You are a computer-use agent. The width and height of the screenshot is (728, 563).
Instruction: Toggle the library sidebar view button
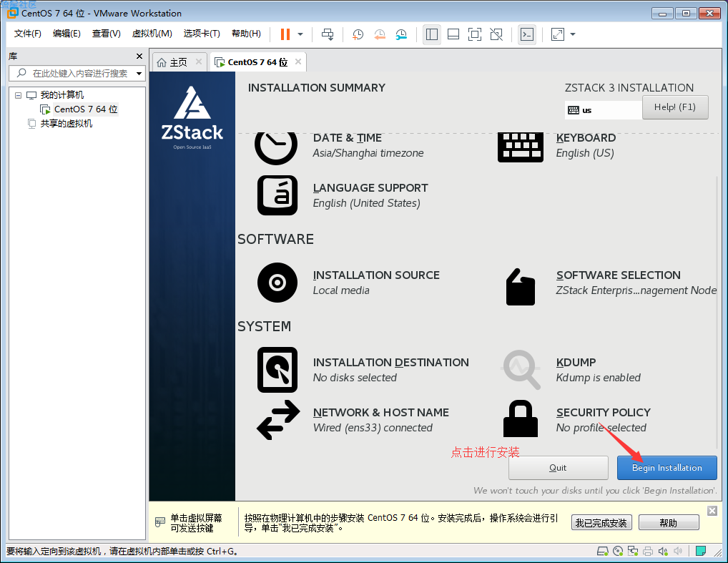pyautogui.click(x=432, y=34)
